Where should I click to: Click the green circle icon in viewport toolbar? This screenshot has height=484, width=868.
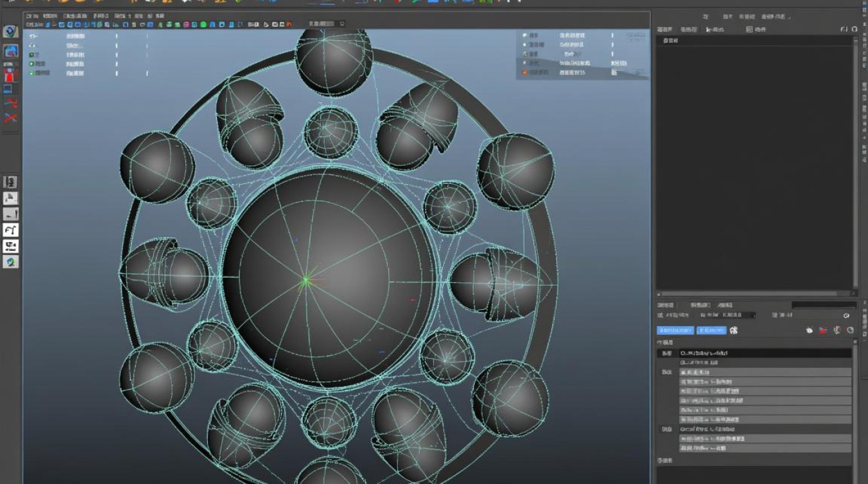203,24
